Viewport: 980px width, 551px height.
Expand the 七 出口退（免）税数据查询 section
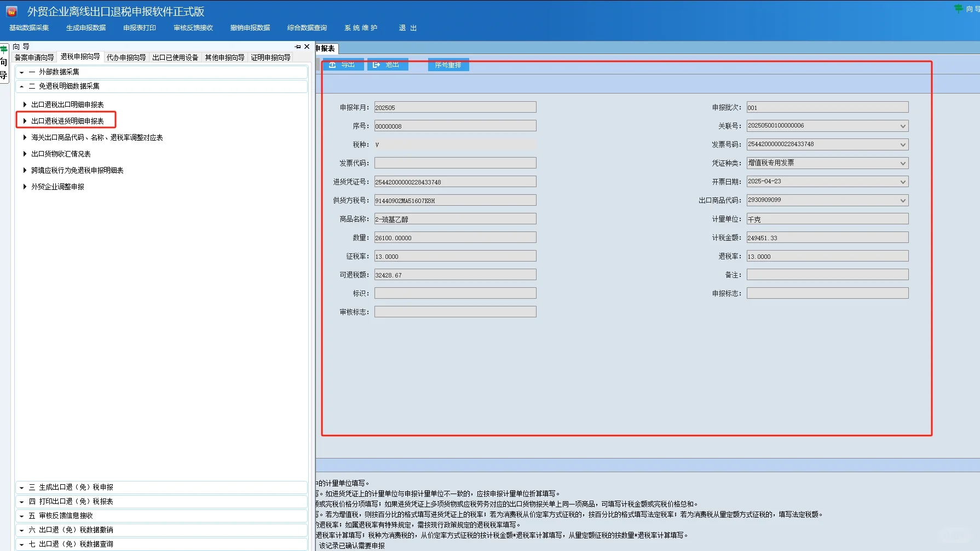(x=162, y=544)
